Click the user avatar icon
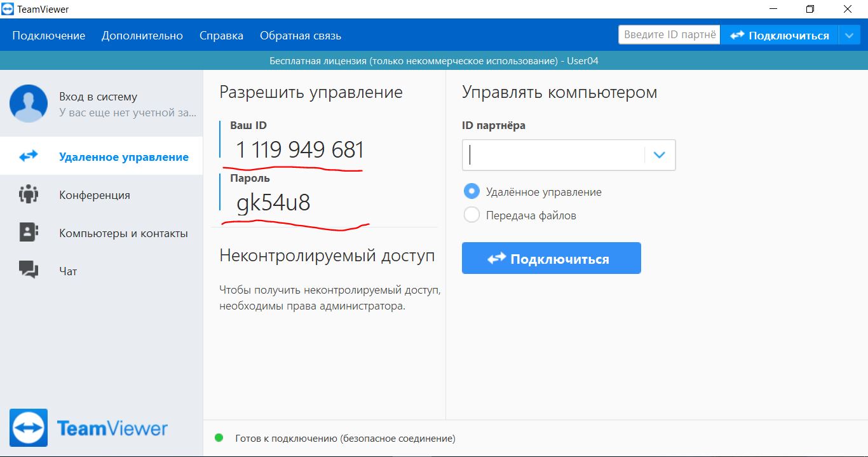Viewport: 868px width, 457px height. coord(29,104)
